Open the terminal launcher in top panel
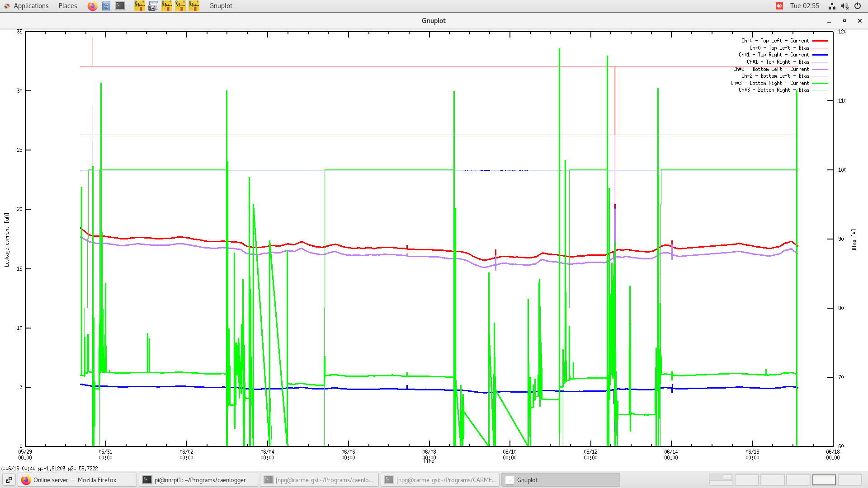The width and height of the screenshot is (868, 488). coord(120,6)
